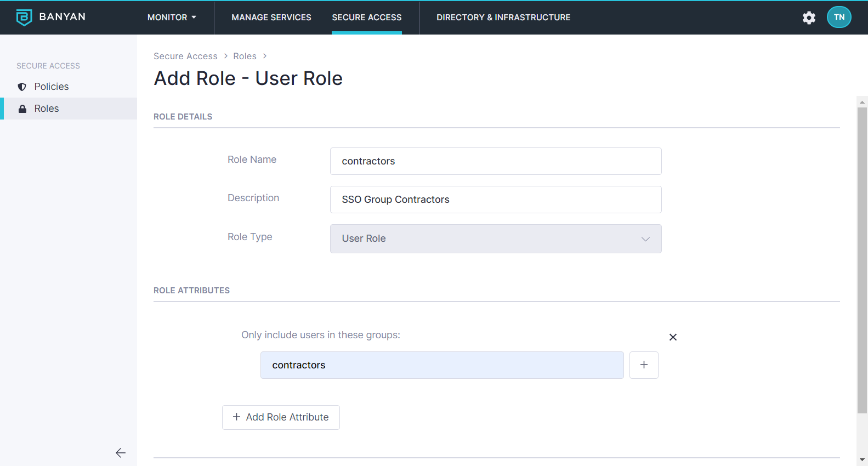The height and width of the screenshot is (466, 868).
Task: Click the BANYAN brand text
Action: (63, 17)
